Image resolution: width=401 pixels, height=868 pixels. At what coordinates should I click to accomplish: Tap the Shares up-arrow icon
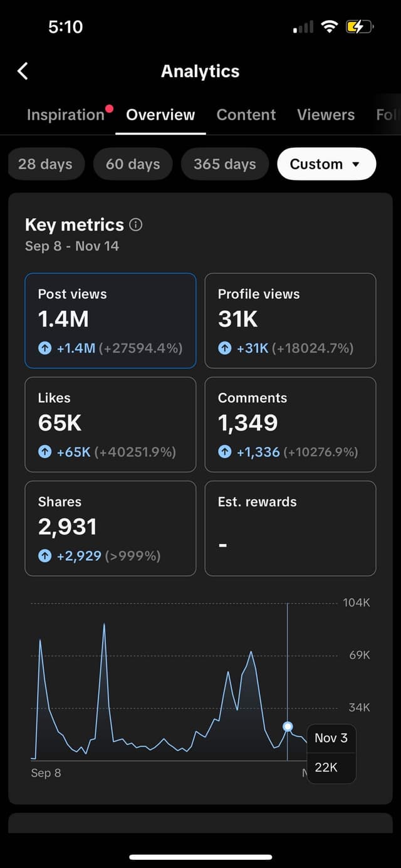(44, 555)
